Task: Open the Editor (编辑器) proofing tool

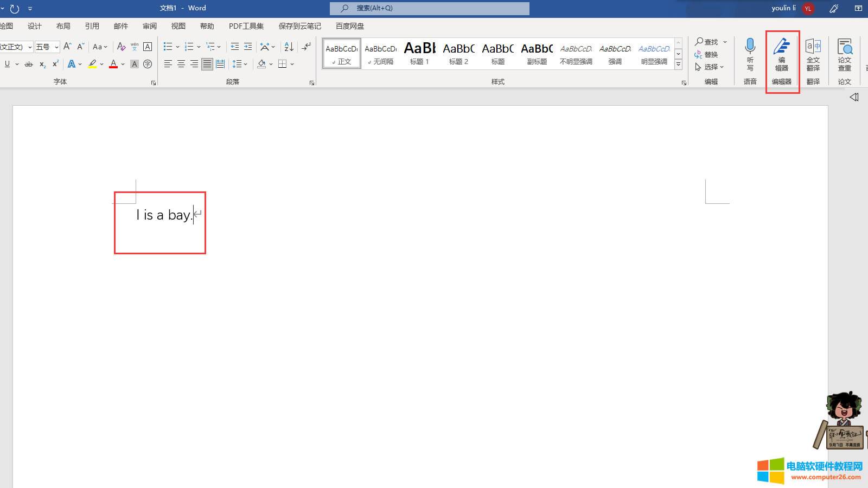Action: pyautogui.click(x=782, y=54)
